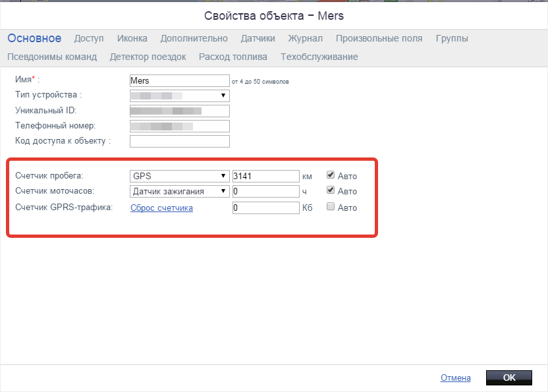Switch to Техобслуживание tab

pyautogui.click(x=319, y=57)
